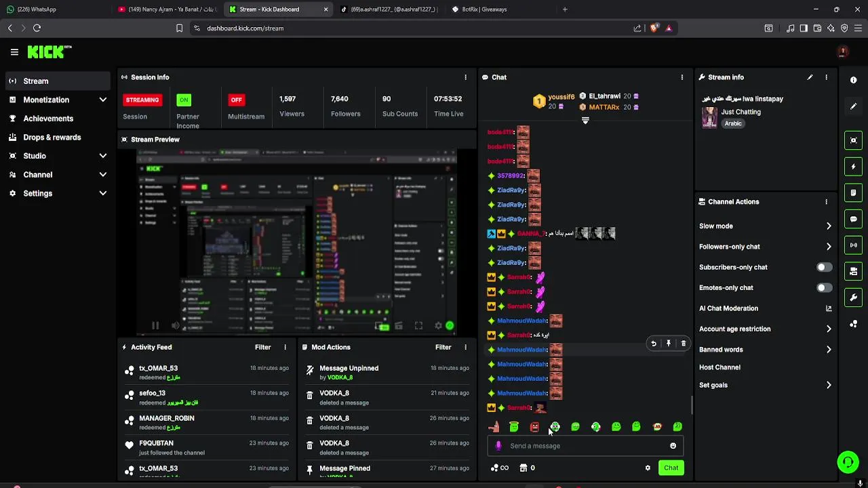The width and height of the screenshot is (868, 488).
Task: Pin the hovered chat message
Action: pyautogui.click(x=668, y=344)
